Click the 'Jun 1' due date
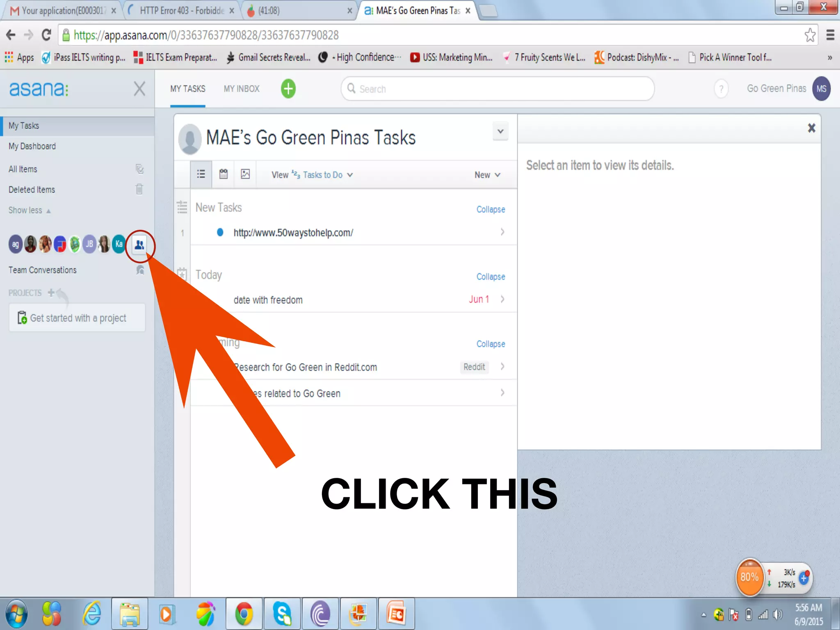The width and height of the screenshot is (840, 630). (x=479, y=299)
